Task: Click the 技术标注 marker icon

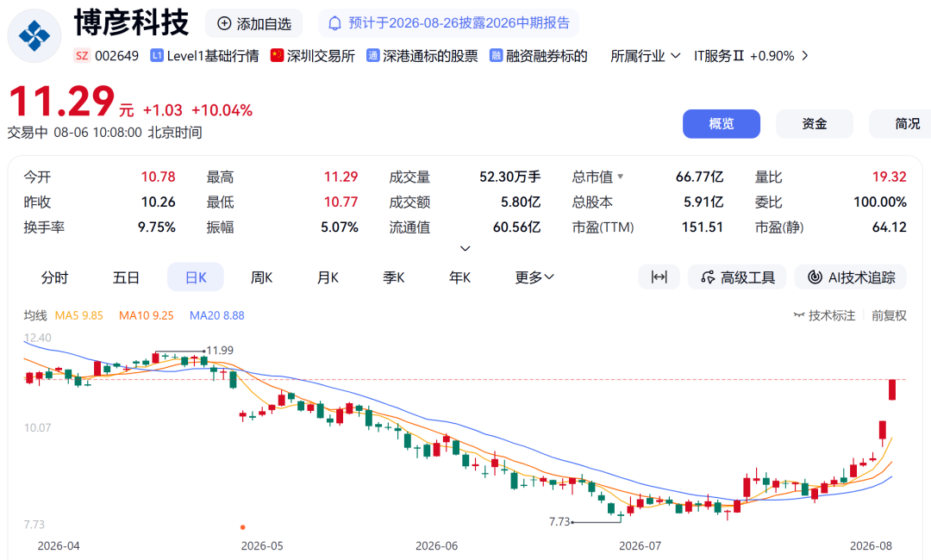Action: 799,315
